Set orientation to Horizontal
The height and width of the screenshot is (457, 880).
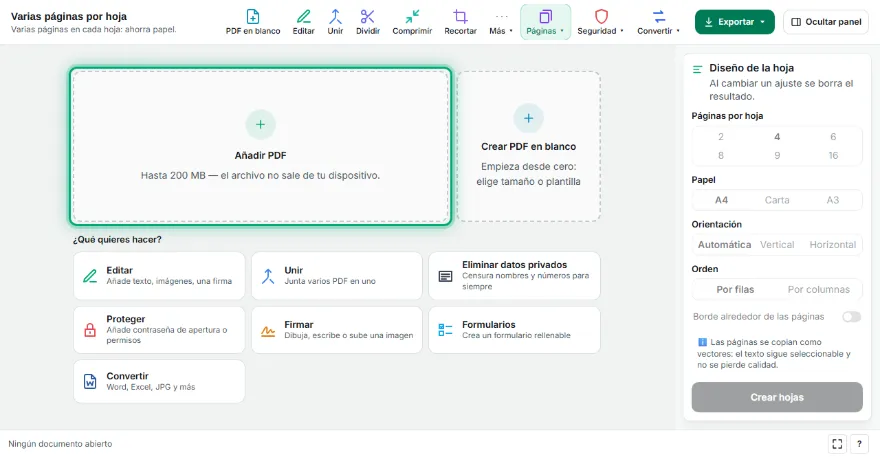point(832,245)
